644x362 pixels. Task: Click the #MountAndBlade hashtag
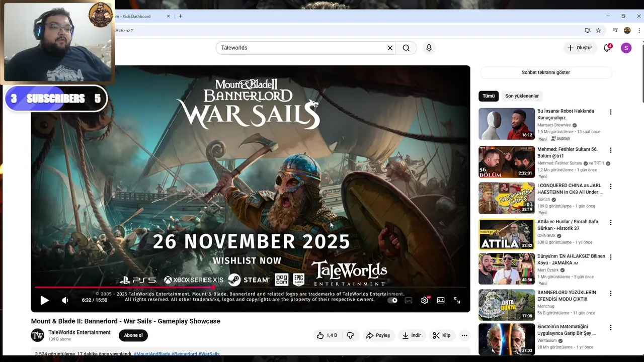151,354
